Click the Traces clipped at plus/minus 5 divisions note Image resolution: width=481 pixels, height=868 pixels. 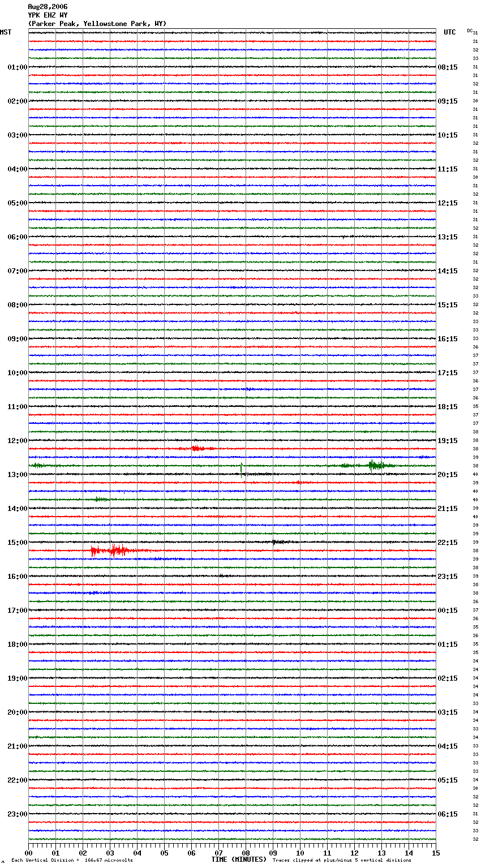[342, 861]
